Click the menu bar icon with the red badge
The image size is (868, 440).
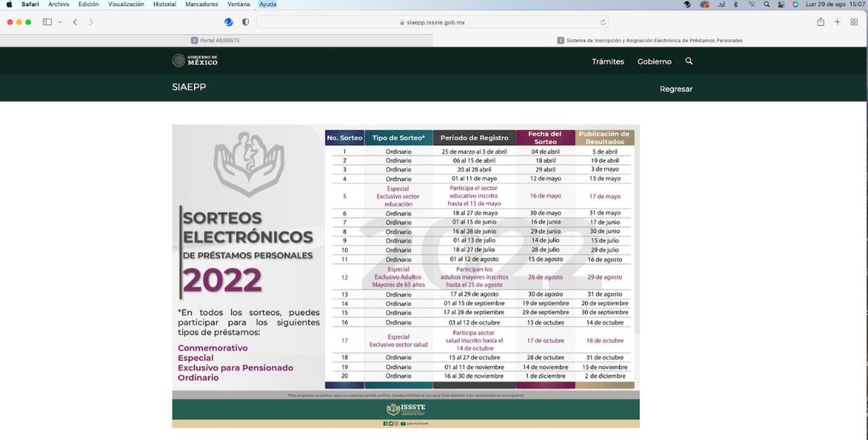pos(705,4)
